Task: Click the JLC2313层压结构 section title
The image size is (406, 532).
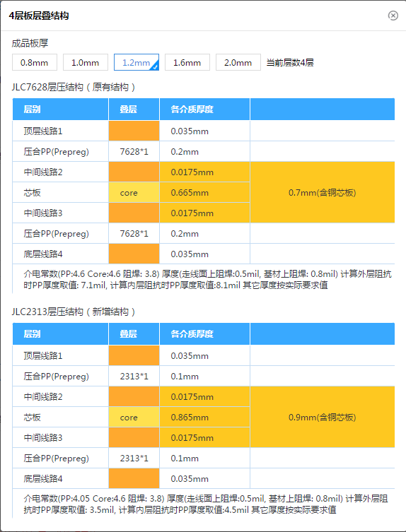Action: pos(74,312)
